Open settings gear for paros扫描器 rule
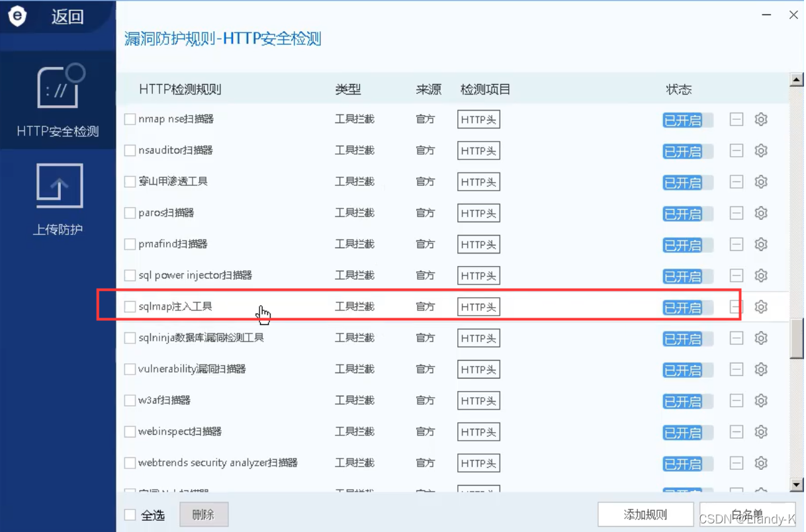 761,213
